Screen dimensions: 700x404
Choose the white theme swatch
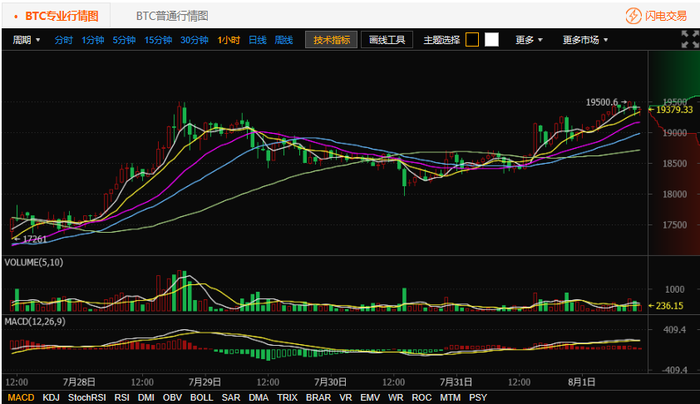[x=492, y=40]
